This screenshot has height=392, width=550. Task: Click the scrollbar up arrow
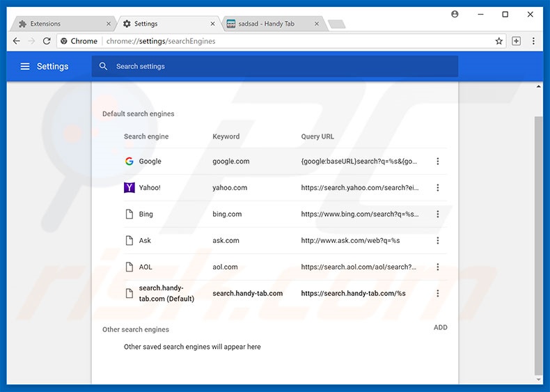[538, 86]
